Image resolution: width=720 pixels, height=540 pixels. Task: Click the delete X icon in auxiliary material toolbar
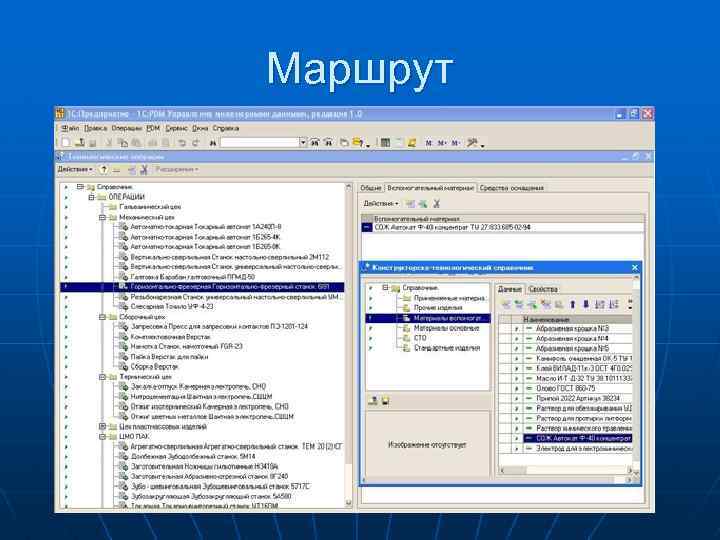pyautogui.click(x=436, y=203)
